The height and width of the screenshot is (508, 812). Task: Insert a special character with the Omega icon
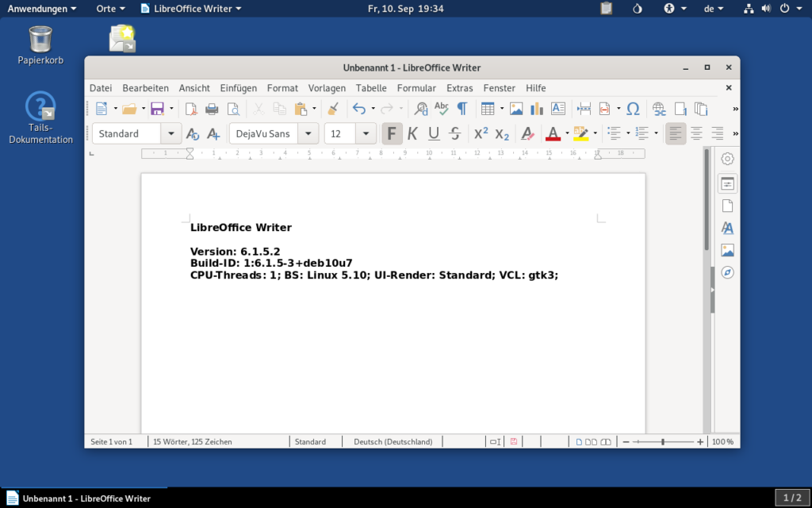point(633,108)
